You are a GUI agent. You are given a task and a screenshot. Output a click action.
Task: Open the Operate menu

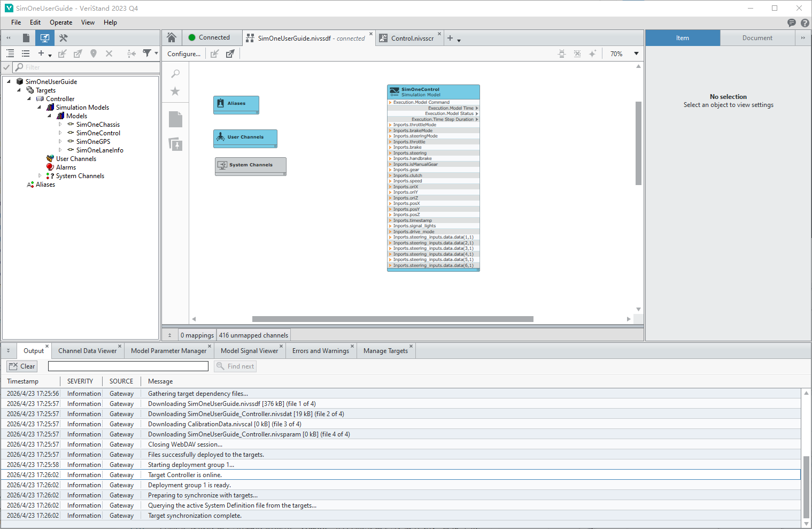(x=61, y=22)
